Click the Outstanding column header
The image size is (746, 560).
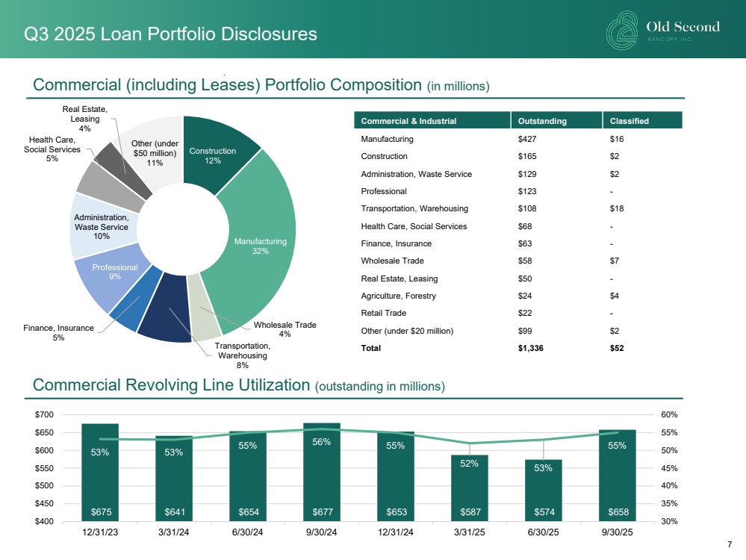542,121
